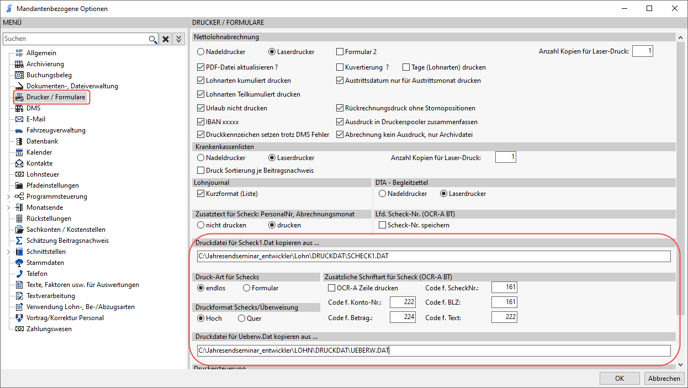Enable Druck Sortierung je Beitragsnachweis
This screenshot has width=688, height=388.
coord(201,170)
